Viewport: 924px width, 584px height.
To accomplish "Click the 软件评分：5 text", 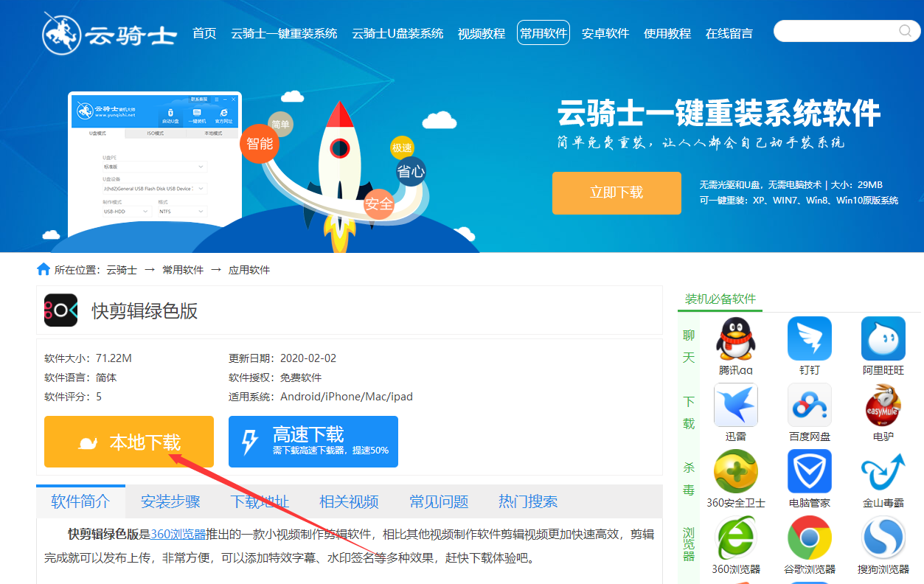I will 73,397.
